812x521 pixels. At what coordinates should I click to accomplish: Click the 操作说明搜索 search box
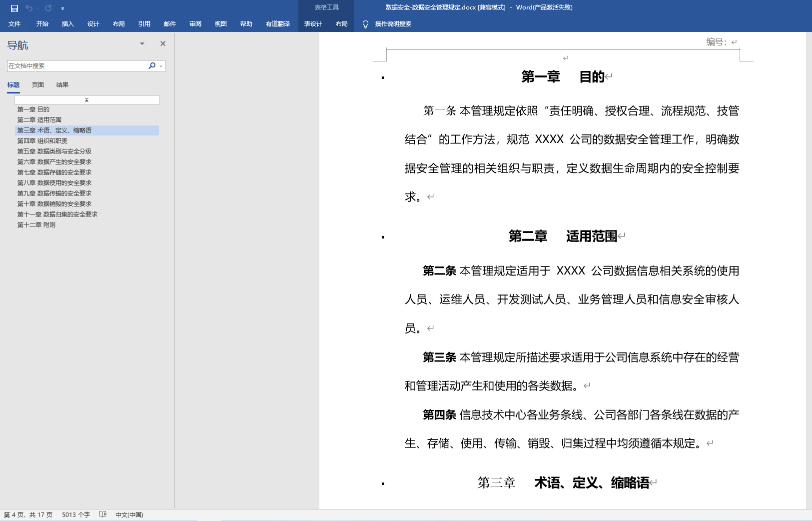pyautogui.click(x=393, y=24)
